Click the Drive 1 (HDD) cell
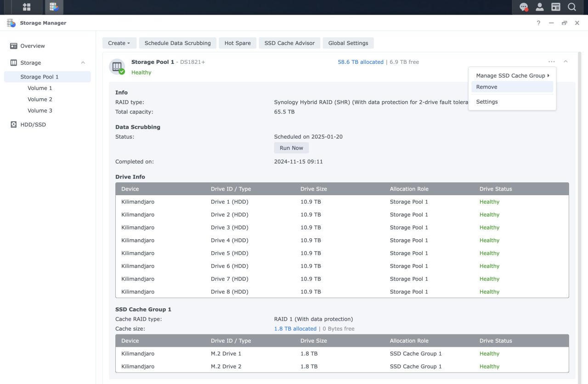 (x=229, y=202)
